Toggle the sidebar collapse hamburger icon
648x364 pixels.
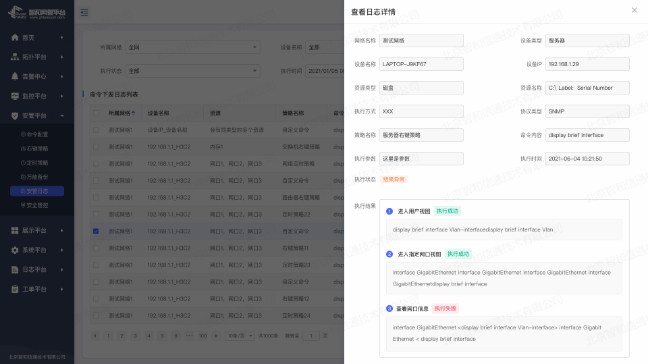pos(84,12)
